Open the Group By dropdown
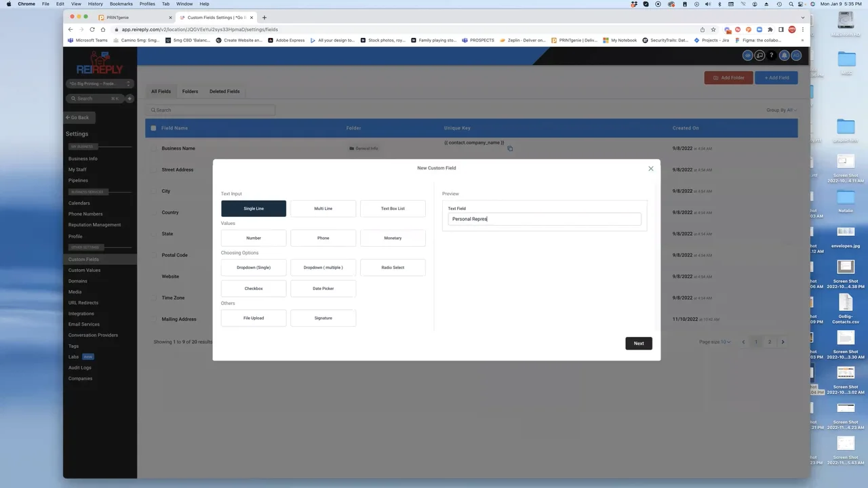This screenshot has height=488, width=868. tap(782, 110)
